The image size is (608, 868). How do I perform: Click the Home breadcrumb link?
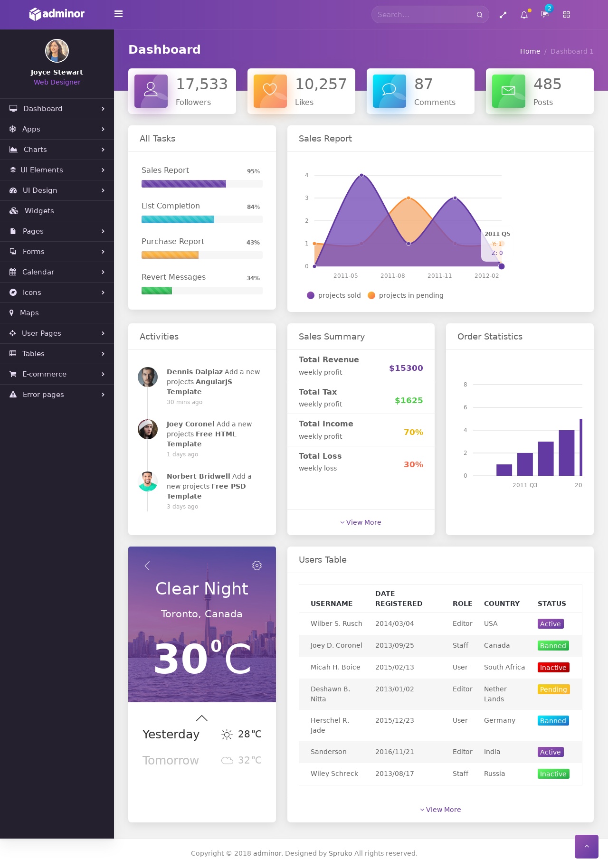pyautogui.click(x=530, y=51)
